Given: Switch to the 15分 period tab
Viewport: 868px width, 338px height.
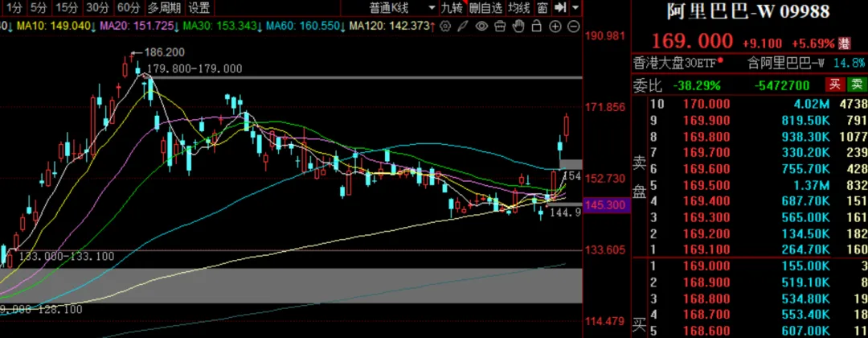Looking at the screenshot, I should click(67, 8).
